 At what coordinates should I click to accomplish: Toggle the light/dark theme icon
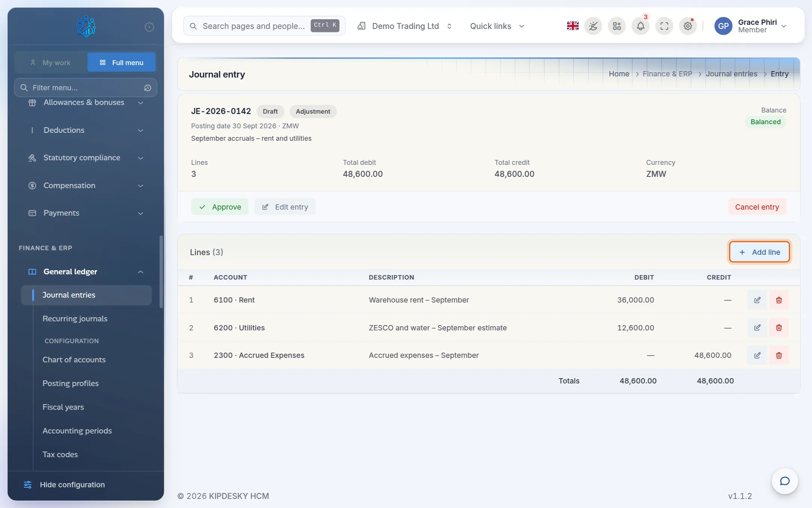[593, 26]
